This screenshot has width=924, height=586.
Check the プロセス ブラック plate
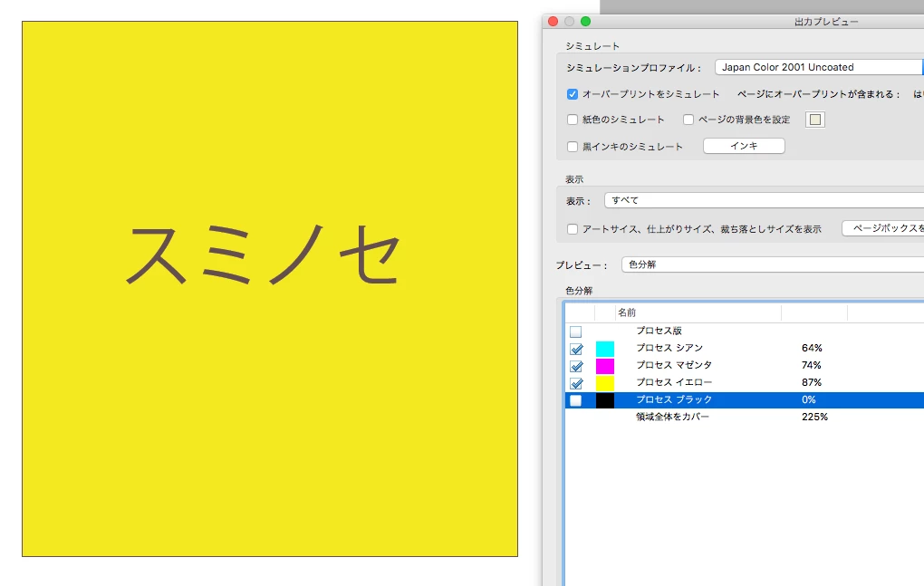[576, 400]
